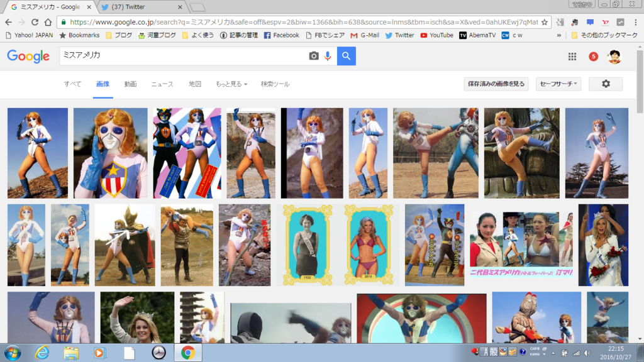The width and height of the screenshot is (644, 362).
Task: Click the volume speaker tray icon
Action: (587, 353)
